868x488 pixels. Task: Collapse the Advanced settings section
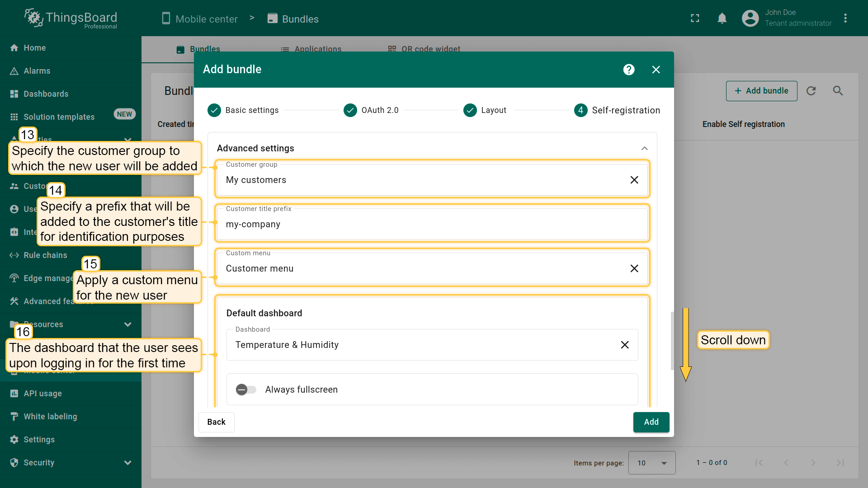click(644, 148)
